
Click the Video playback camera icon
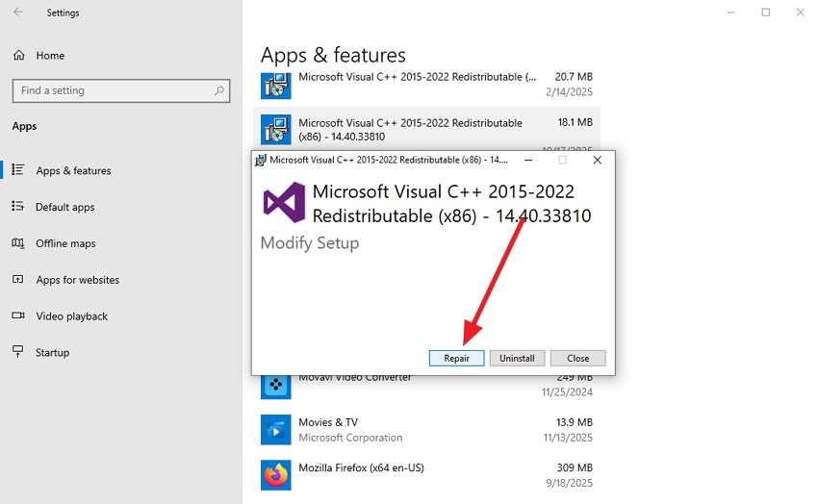pos(18,316)
